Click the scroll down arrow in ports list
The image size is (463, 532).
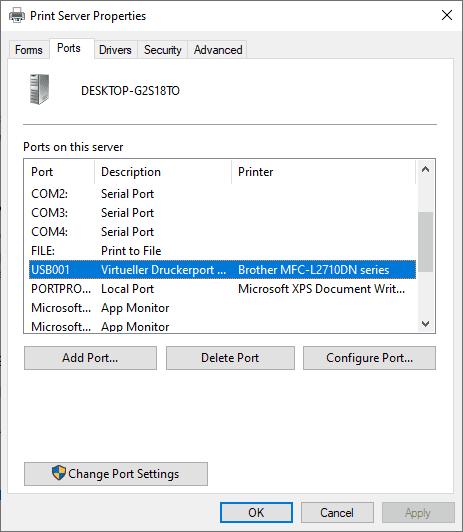pyautogui.click(x=425, y=324)
